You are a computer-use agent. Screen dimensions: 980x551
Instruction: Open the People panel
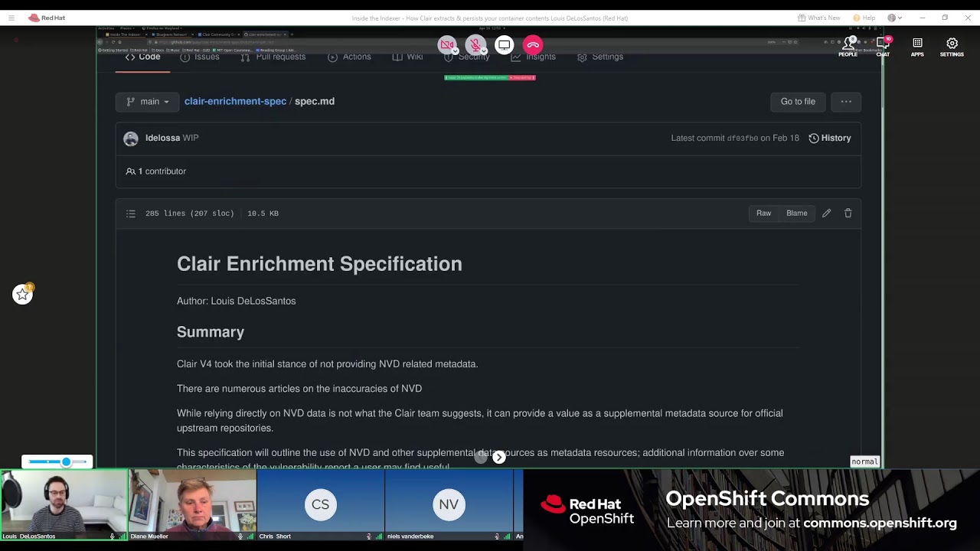848,47
